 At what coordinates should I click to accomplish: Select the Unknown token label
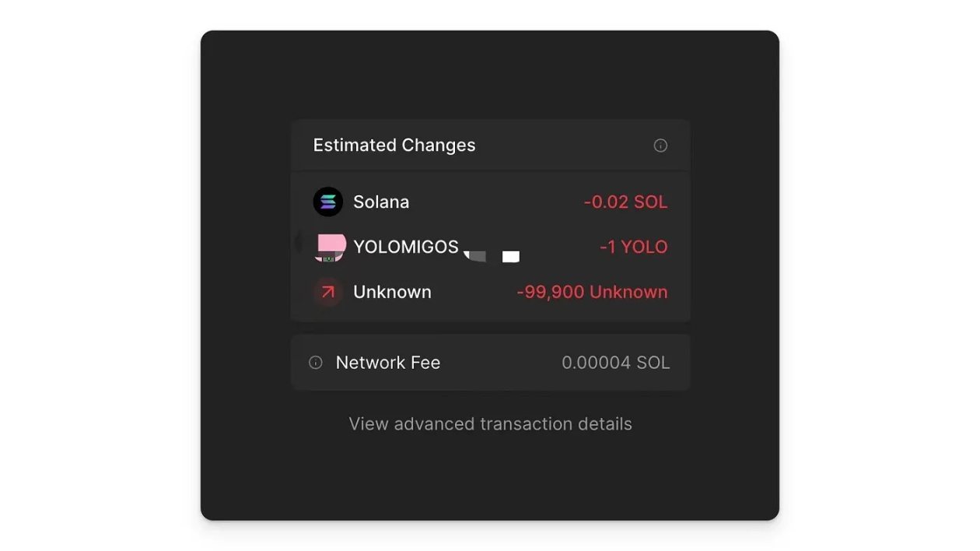392,292
